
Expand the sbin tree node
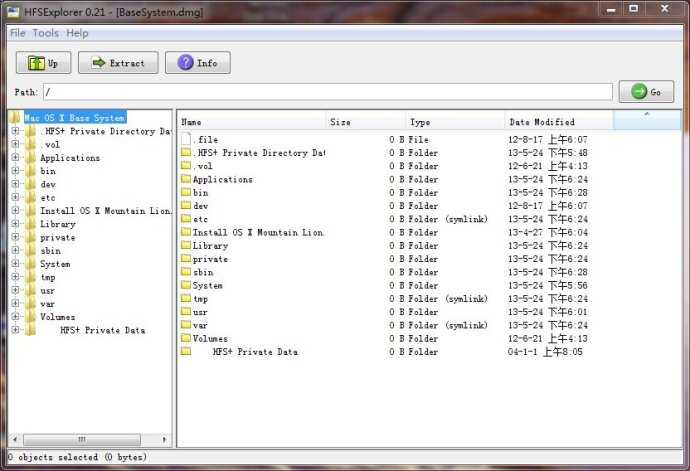point(15,250)
